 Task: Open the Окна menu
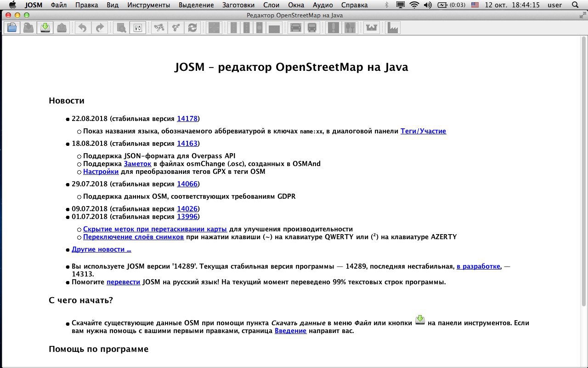(x=296, y=5)
